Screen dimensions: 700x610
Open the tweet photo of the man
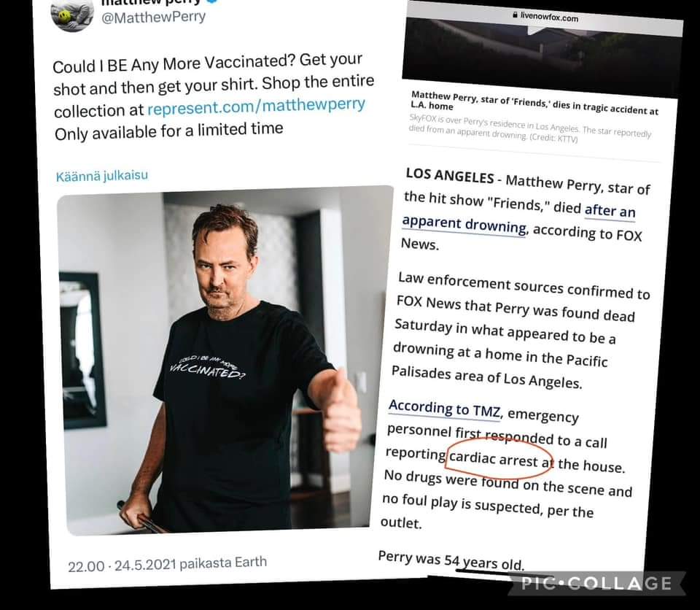point(225,358)
